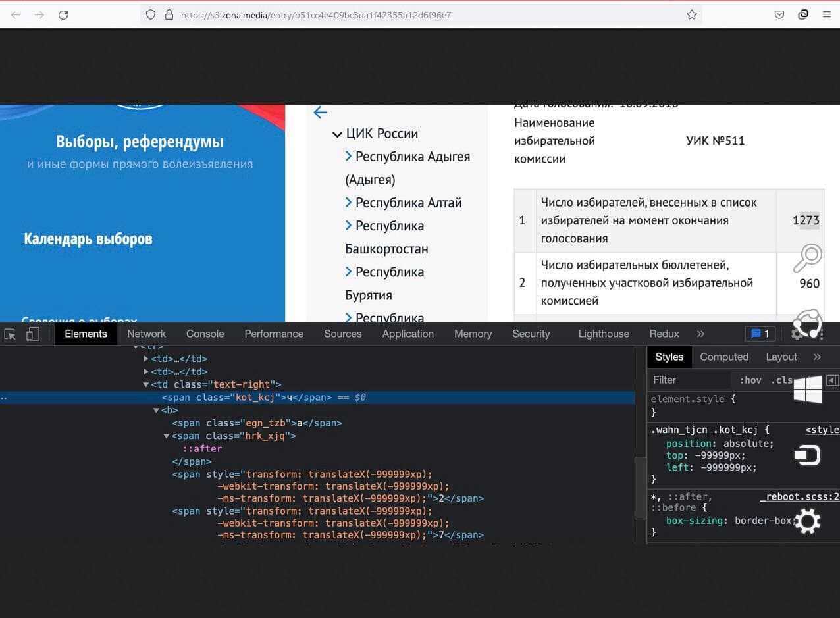Click the УИК №511 commission name
840x618 pixels.
715,141
